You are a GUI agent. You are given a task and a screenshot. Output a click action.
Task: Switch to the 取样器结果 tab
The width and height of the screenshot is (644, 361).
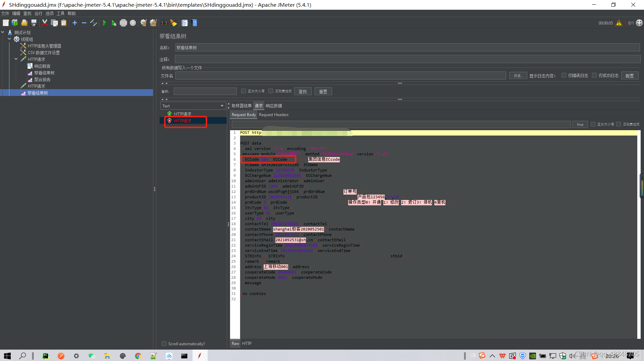coord(241,106)
